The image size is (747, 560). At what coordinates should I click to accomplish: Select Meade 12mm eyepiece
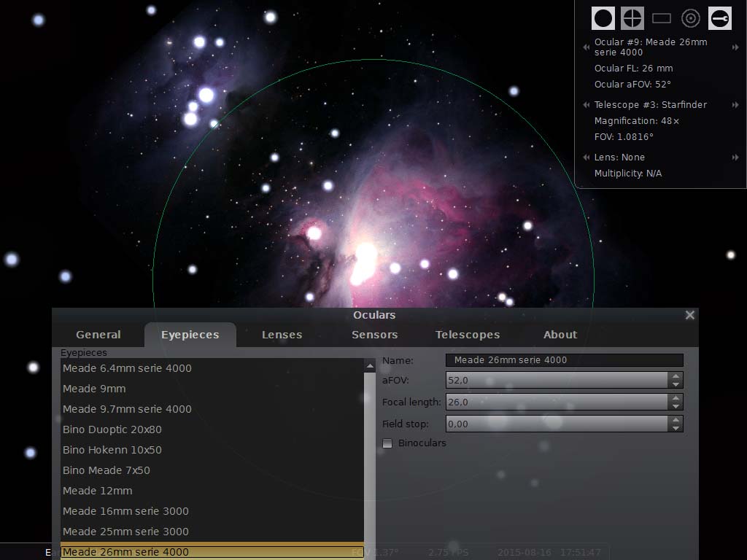(x=212, y=491)
